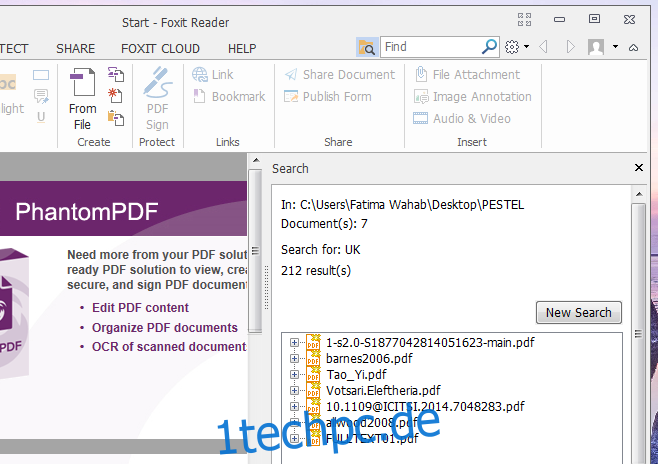Select the underline U tool
Viewport: 658px width, 464px height.
pyautogui.click(x=41, y=117)
